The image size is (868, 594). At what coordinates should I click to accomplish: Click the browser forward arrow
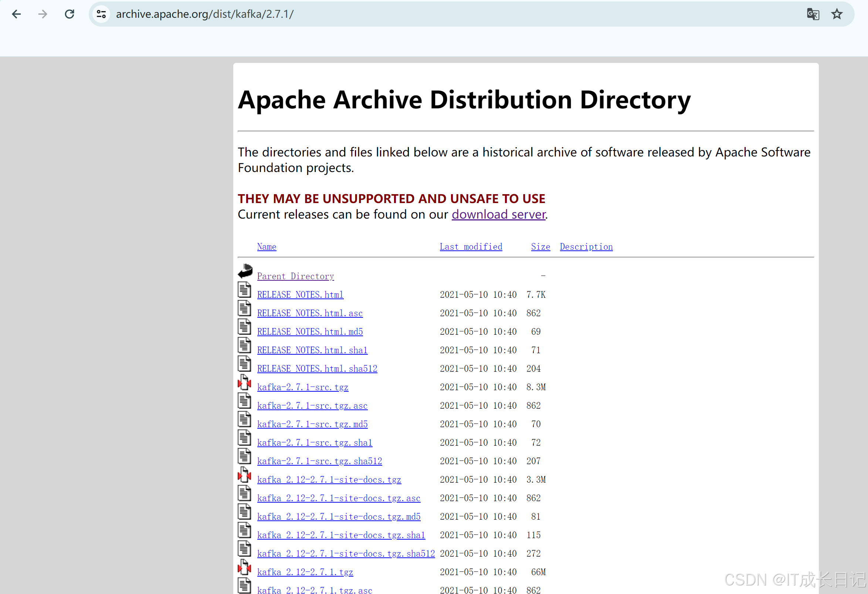click(x=43, y=14)
